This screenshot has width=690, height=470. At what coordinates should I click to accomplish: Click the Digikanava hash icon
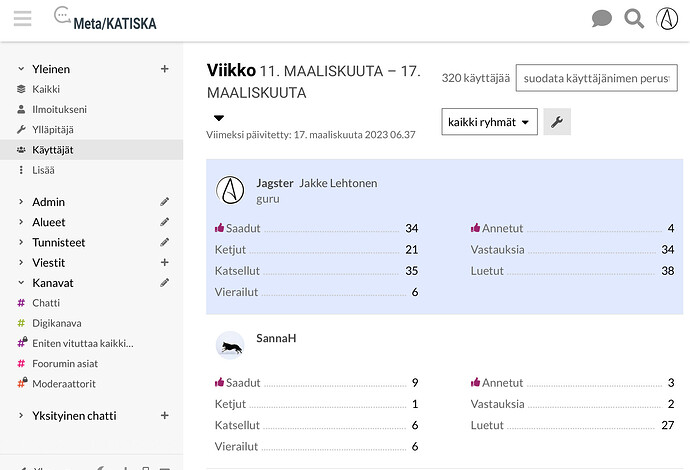(x=21, y=323)
